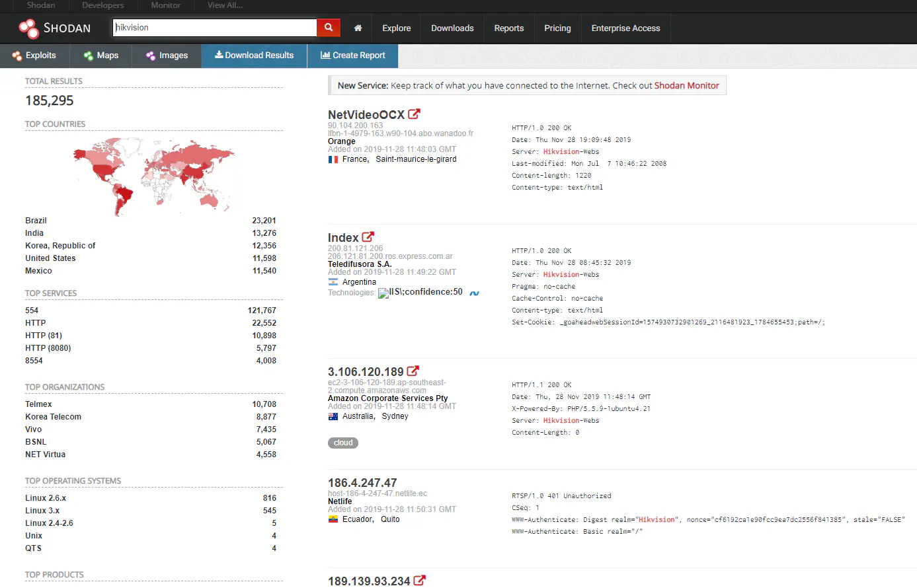Select the Australia flag icon
Image resolution: width=917 pixels, height=588 pixels.
pos(333,416)
